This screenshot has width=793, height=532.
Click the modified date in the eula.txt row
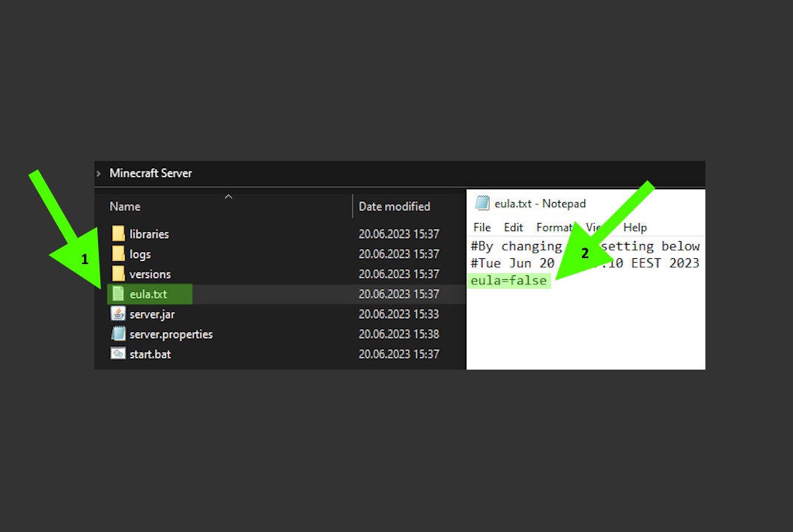click(x=399, y=294)
